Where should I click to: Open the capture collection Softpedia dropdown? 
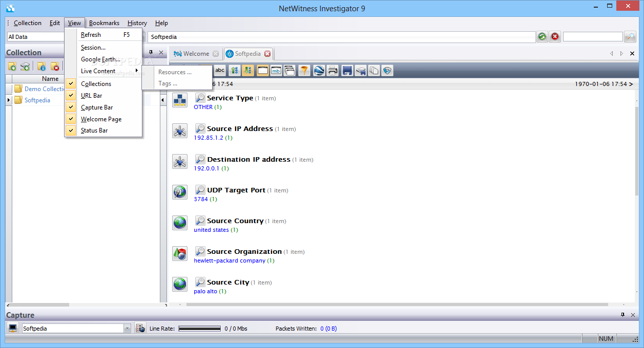pyautogui.click(x=128, y=329)
